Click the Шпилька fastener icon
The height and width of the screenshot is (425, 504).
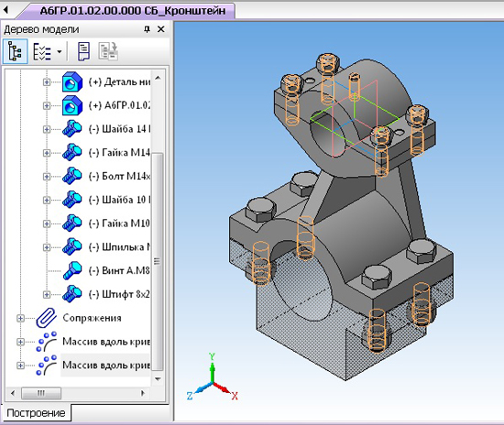(72, 247)
